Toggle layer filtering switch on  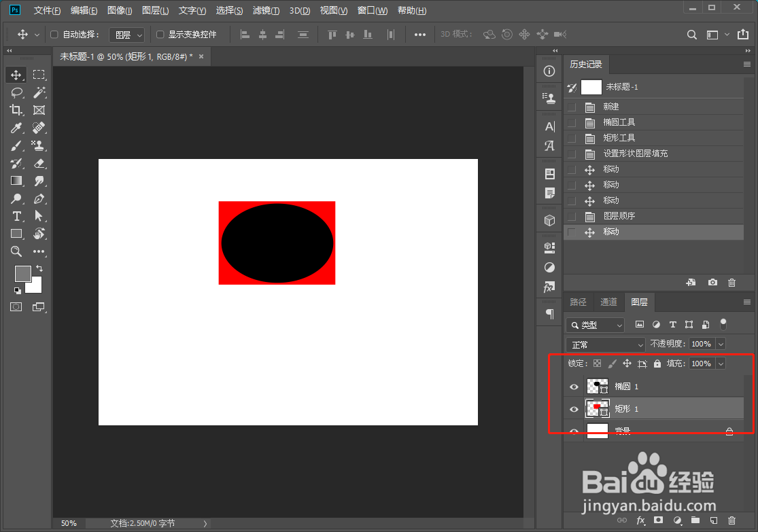[723, 324]
